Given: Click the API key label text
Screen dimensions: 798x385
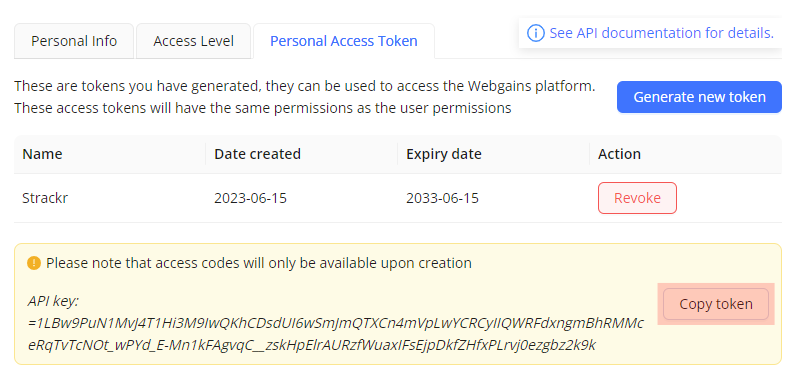Looking at the screenshot, I should [53, 301].
